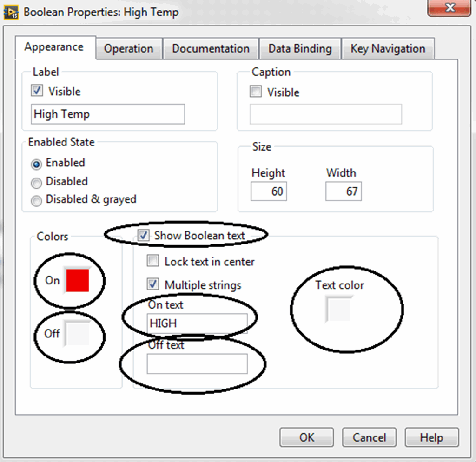The image size is (476, 462).
Task: Switch to the Operation tab
Action: [129, 48]
